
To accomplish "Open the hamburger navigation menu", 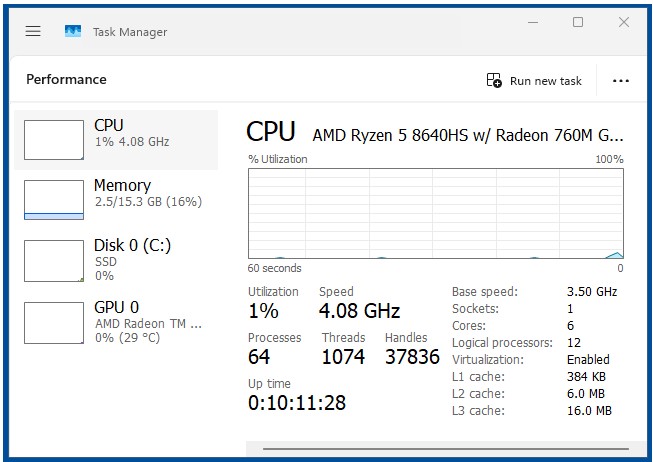I will coord(33,31).
